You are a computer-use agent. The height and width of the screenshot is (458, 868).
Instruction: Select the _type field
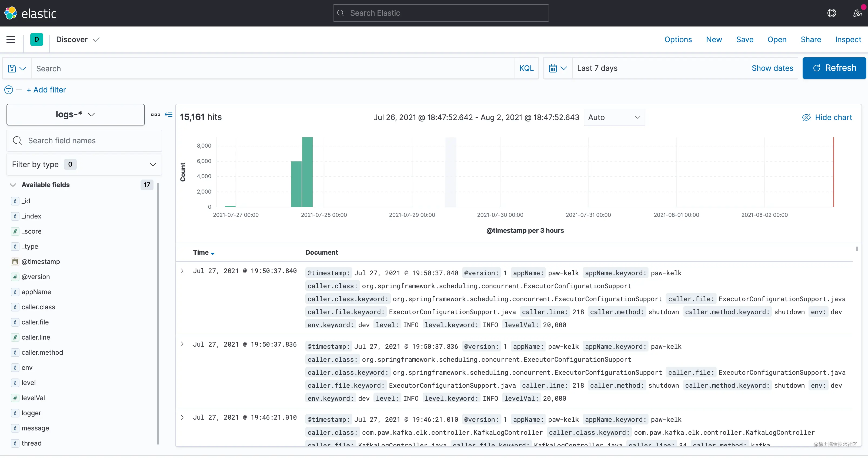coord(30,246)
